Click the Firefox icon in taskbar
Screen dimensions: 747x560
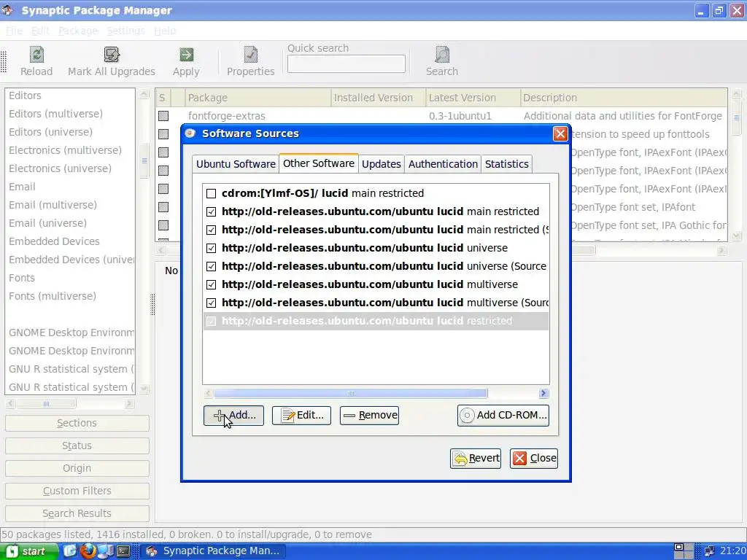(x=88, y=551)
